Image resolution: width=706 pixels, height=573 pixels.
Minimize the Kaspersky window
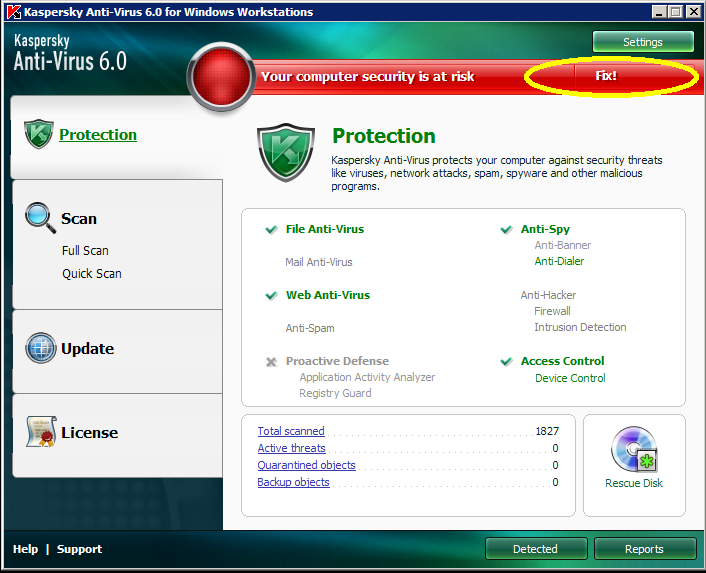pos(659,12)
